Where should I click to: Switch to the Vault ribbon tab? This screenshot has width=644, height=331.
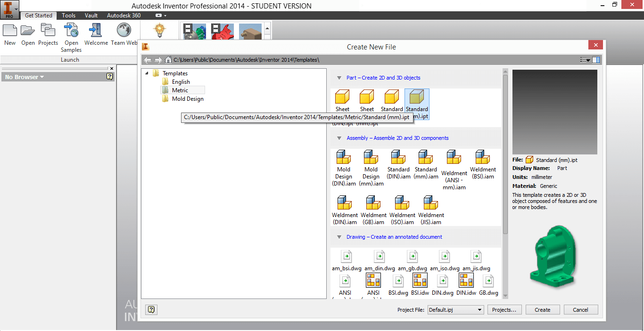tap(91, 16)
